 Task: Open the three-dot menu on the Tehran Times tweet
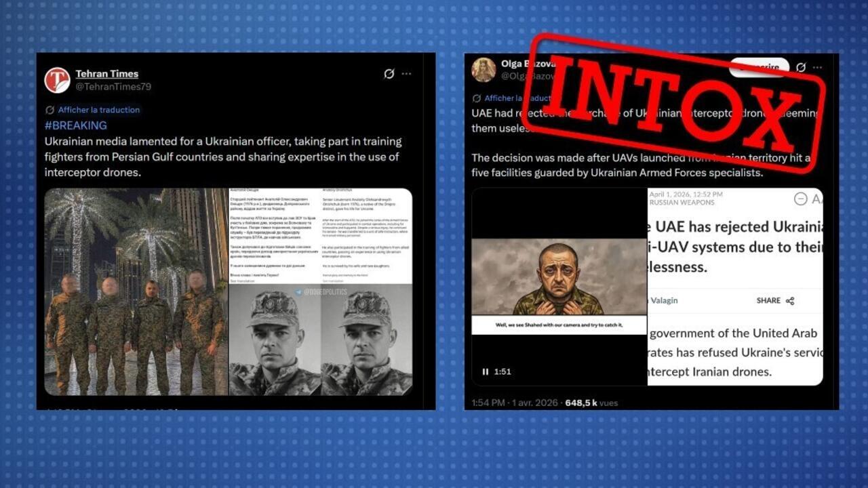(x=406, y=74)
